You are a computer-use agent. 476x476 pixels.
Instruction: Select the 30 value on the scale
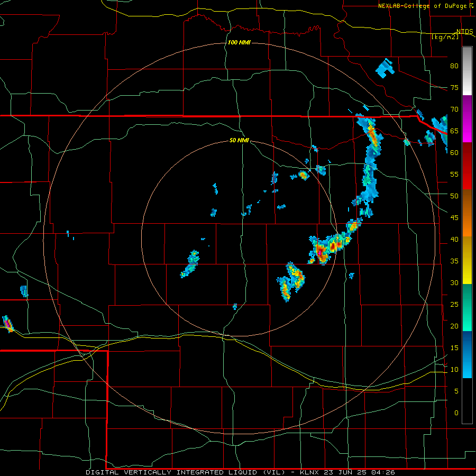click(x=454, y=283)
